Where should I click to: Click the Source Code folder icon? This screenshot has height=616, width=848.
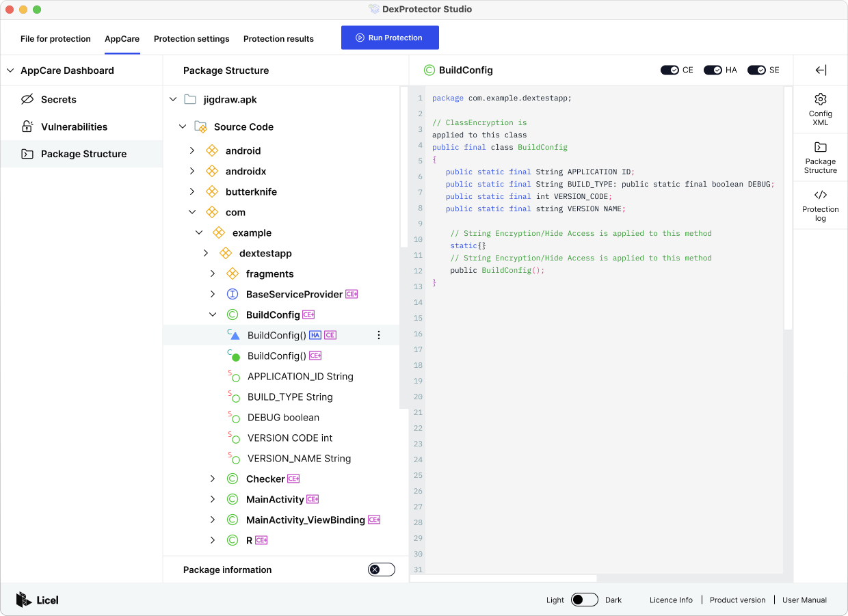pos(201,126)
